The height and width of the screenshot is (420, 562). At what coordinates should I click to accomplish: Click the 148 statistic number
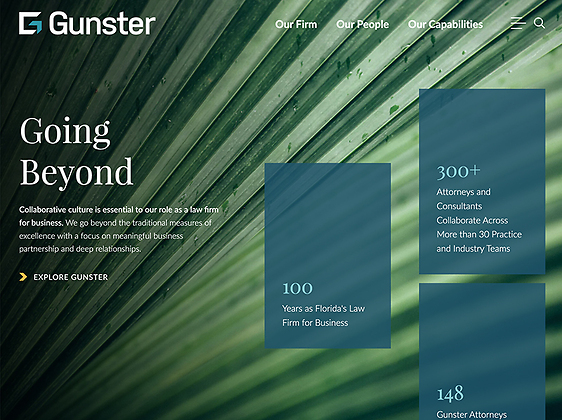pyautogui.click(x=450, y=393)
